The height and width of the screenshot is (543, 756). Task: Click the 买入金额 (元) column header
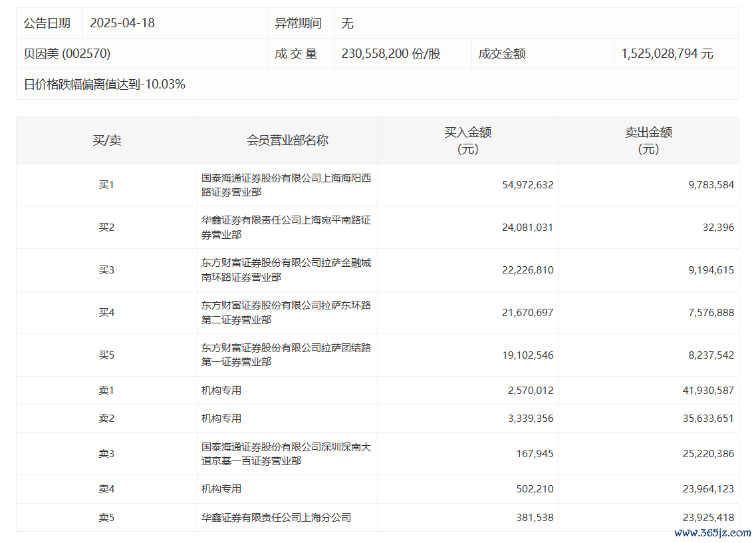pyautogui.click(x=467, y=140)
